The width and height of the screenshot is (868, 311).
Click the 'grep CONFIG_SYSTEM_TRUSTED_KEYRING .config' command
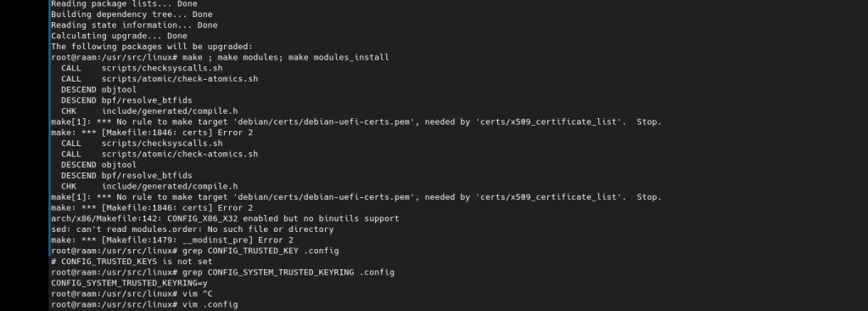pos(288,272)
